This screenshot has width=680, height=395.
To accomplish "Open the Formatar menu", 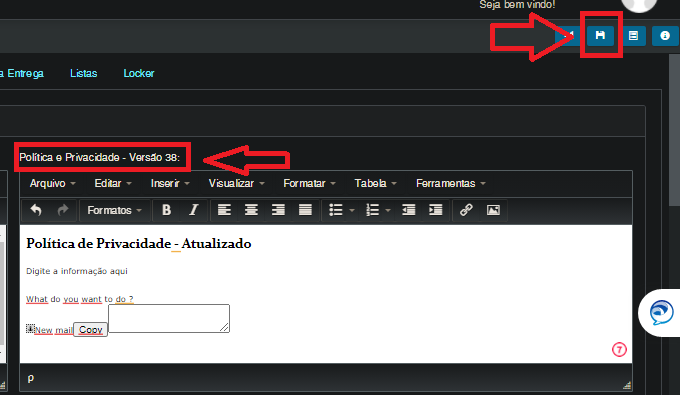I will (309, 183).
